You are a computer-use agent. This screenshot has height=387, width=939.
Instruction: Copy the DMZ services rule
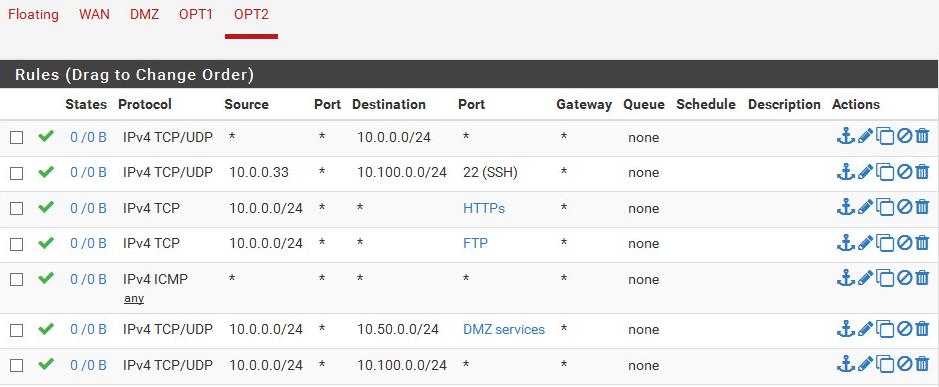click(x=885, y=329)
